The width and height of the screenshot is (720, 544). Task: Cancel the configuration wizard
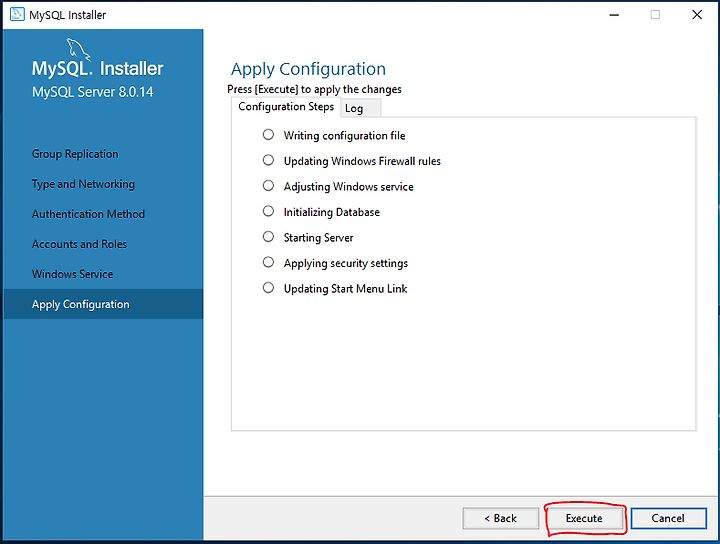(x=668, y=518)
